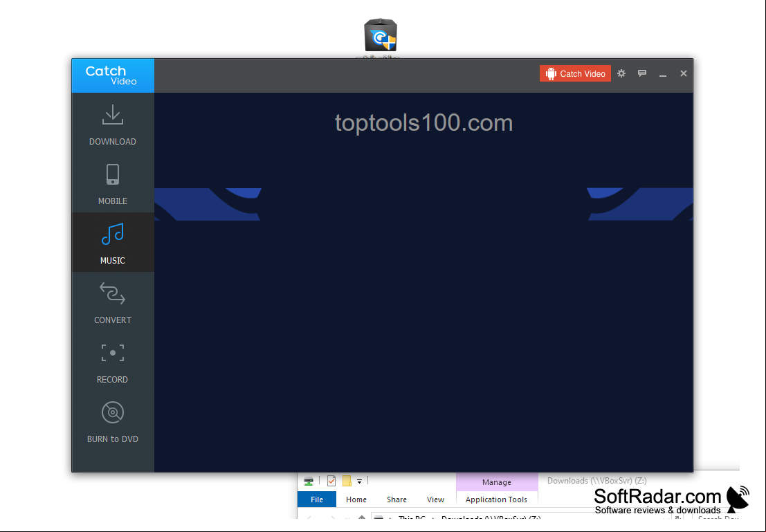Switch to Home tab in Explorer

[x=356, y=499]
